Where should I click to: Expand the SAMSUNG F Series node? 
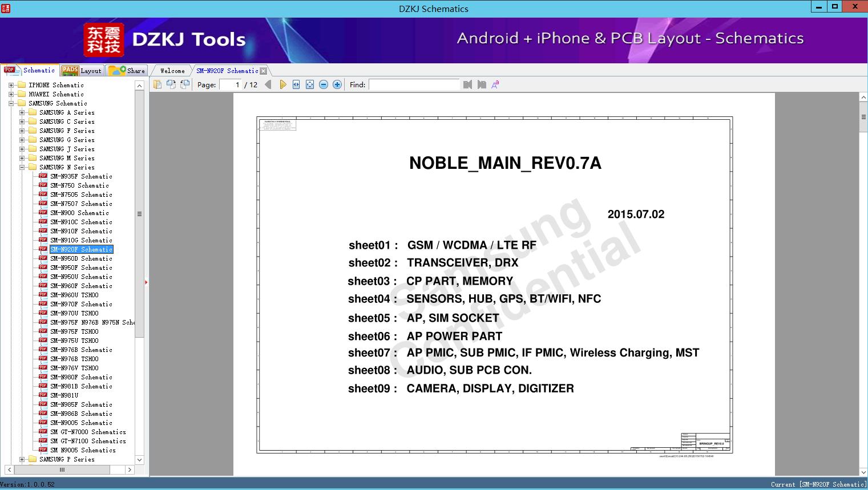point(22,131)
